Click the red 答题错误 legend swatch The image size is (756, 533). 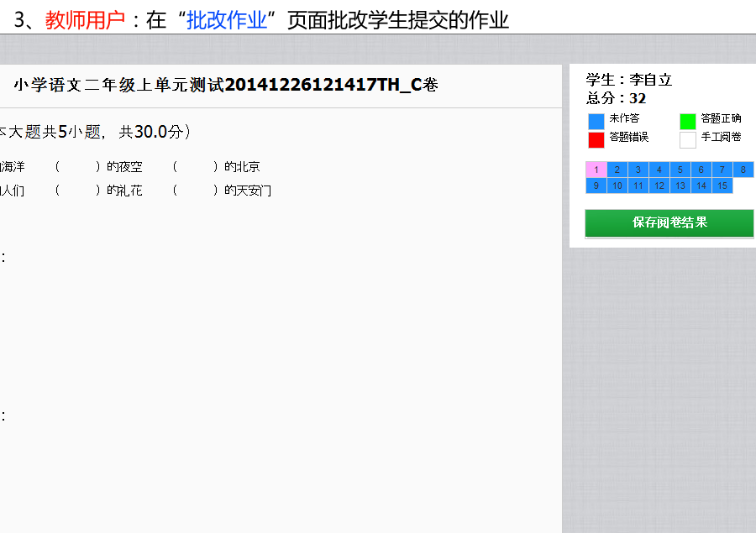tap(596, 139)
